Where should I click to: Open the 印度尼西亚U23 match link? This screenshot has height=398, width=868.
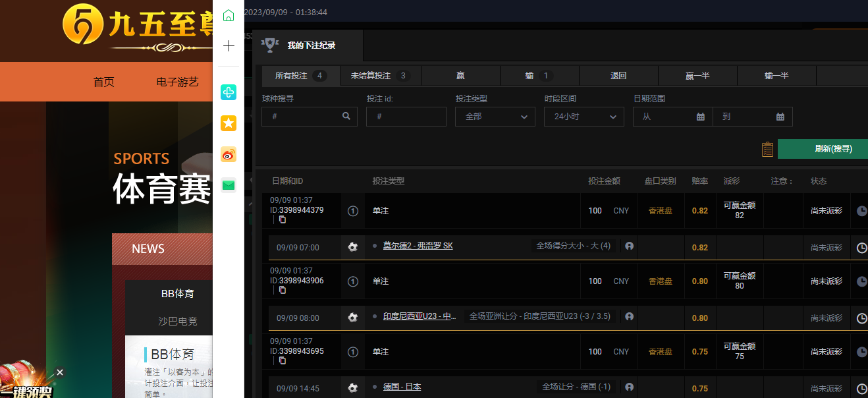[420, 316]
